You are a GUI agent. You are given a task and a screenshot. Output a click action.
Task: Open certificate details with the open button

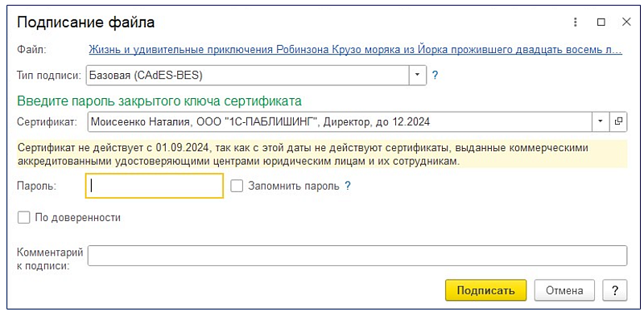click(x=618, y=121)
